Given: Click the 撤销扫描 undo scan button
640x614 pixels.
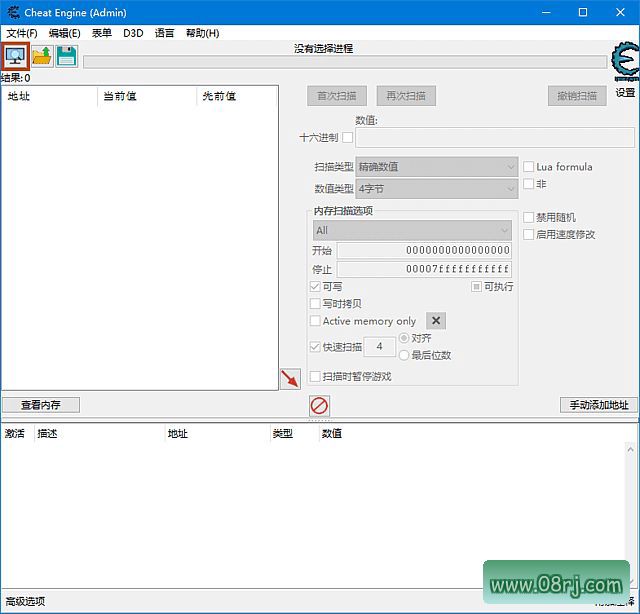Looking at the screenshot, I should 577,96.
